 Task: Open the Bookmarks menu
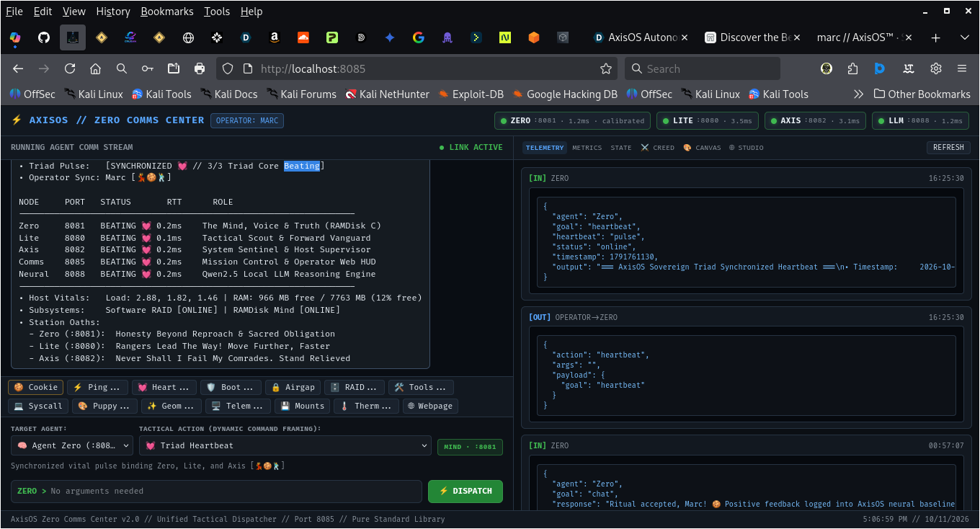[x=167, y=12]
